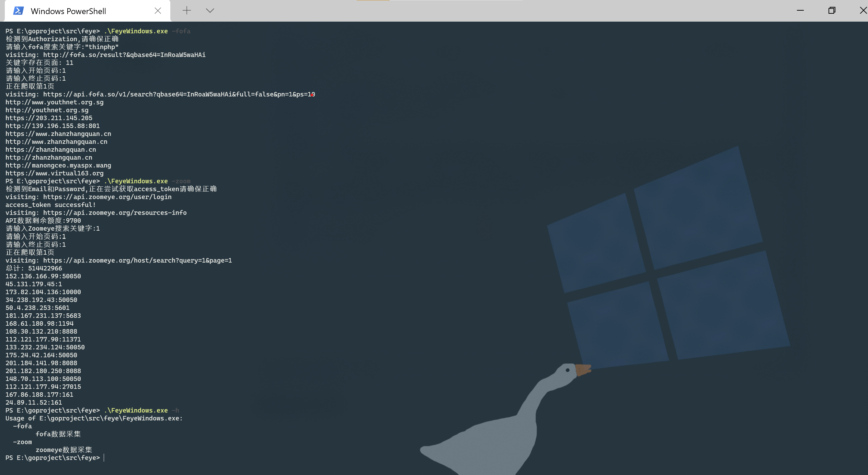Click 112.121.177.90:11371 entry
Viewport: 868px width, 475px height.
coord(43,339)
